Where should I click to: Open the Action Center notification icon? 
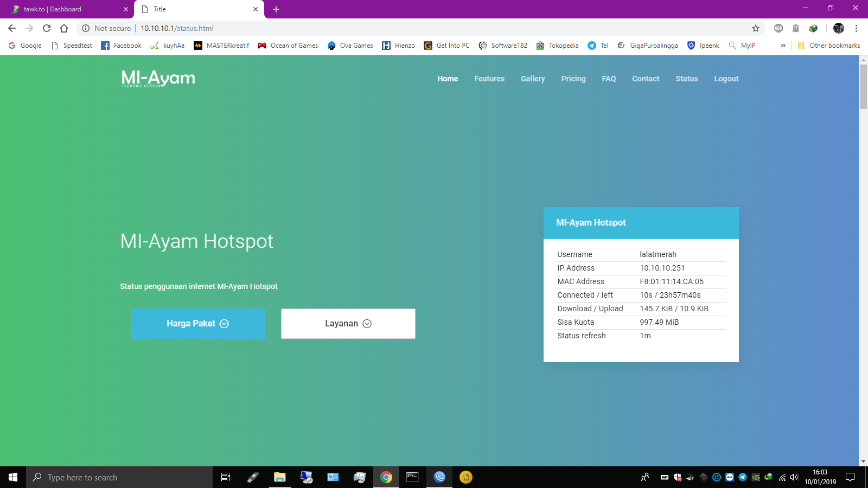pos(850,478)
